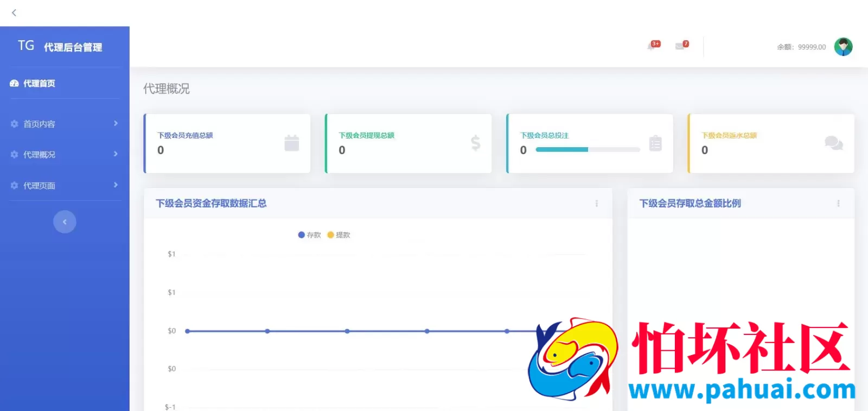The width and height of the screenshot is (868, 411).
Task: Click the gear icon beside 首页内容
Action: (x=14, y=124)
